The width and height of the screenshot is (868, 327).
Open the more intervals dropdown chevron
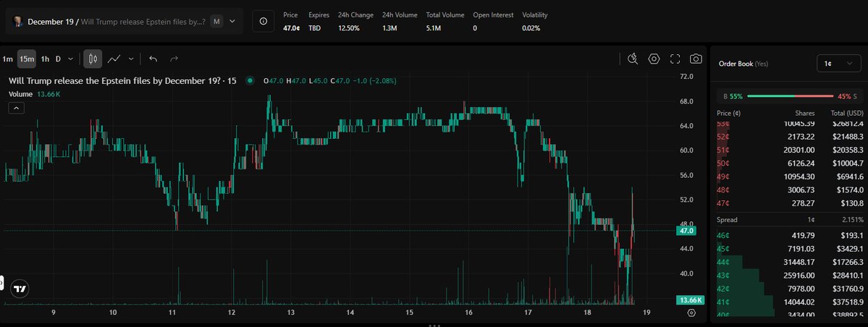[x=70, y=59]
